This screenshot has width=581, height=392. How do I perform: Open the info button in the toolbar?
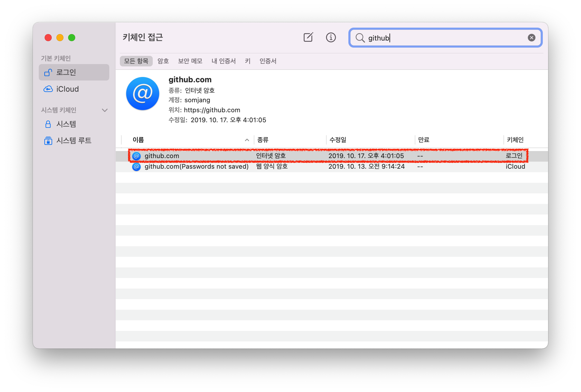pyautogui.click(x=331, y=37)
